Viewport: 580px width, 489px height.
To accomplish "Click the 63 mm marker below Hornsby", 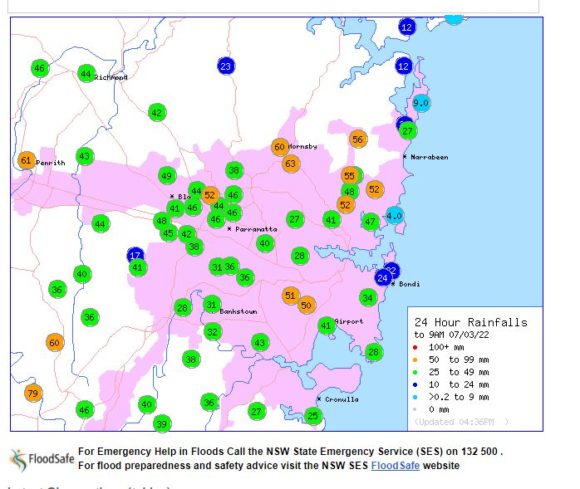I will pos(291,163).
